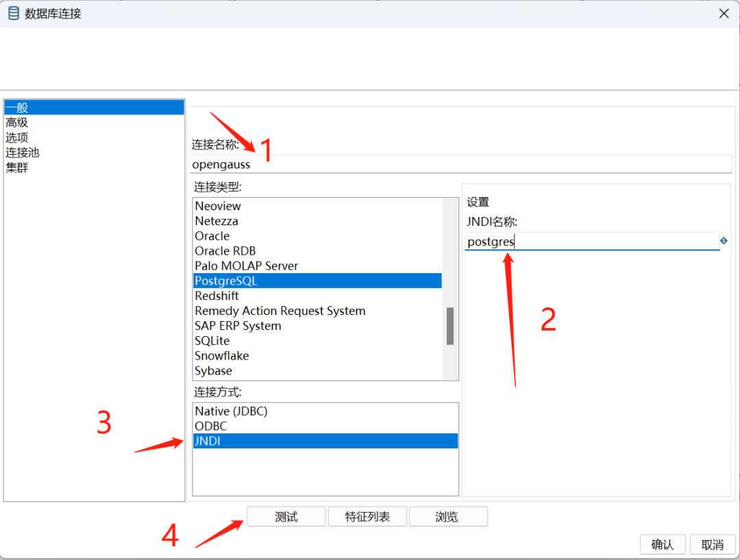Screen dimensions: 740x560
Task: Click the JNDI名称 input field
Action: [x=592, y=242]
